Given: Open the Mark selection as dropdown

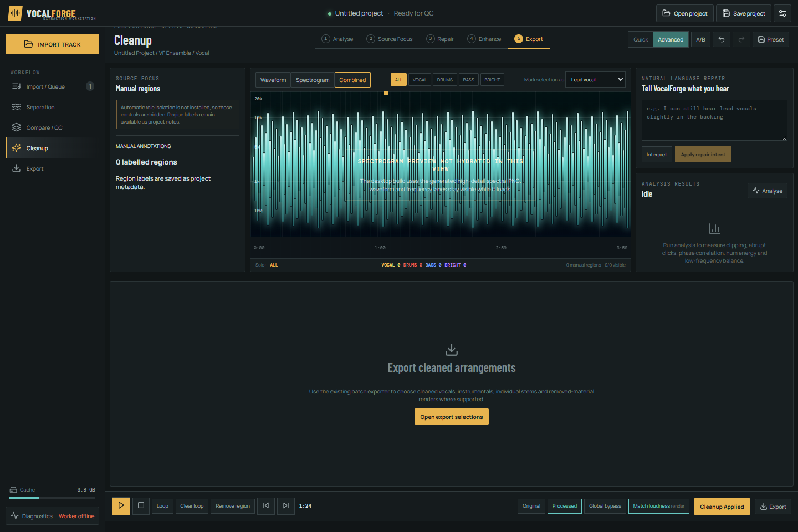Looking at the screenshot, I should [x=595, y=80].
